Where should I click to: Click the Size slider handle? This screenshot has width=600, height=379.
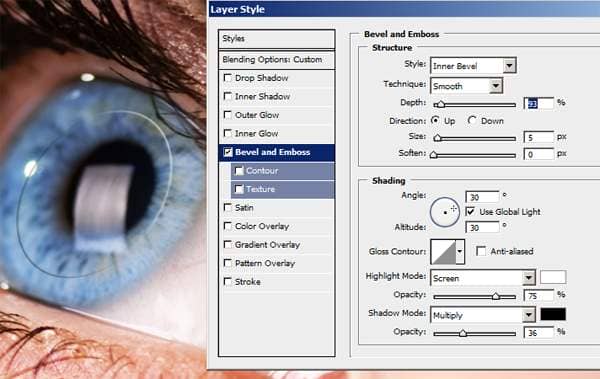pyautogui.click(x=437, y=138)
